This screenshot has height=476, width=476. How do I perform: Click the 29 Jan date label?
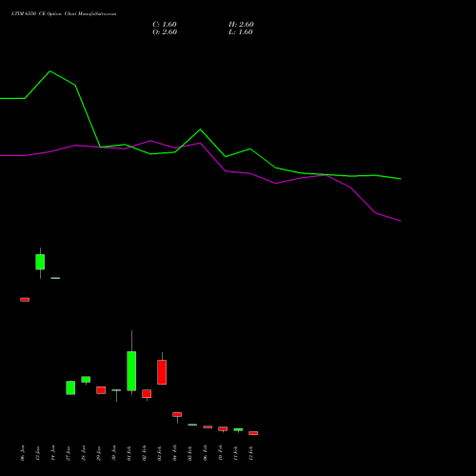[99, 453]
